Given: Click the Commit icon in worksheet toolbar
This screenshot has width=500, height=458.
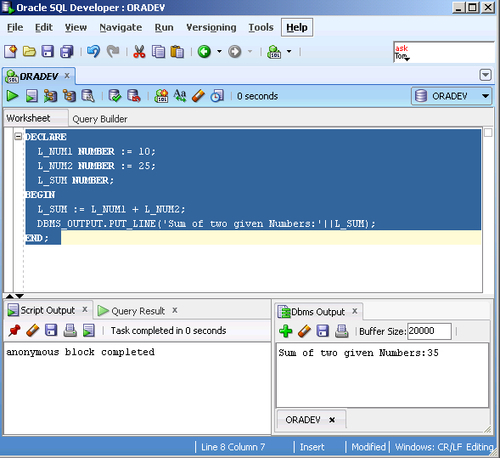Looking at the screenshot, I should click(x=115, y=96).
